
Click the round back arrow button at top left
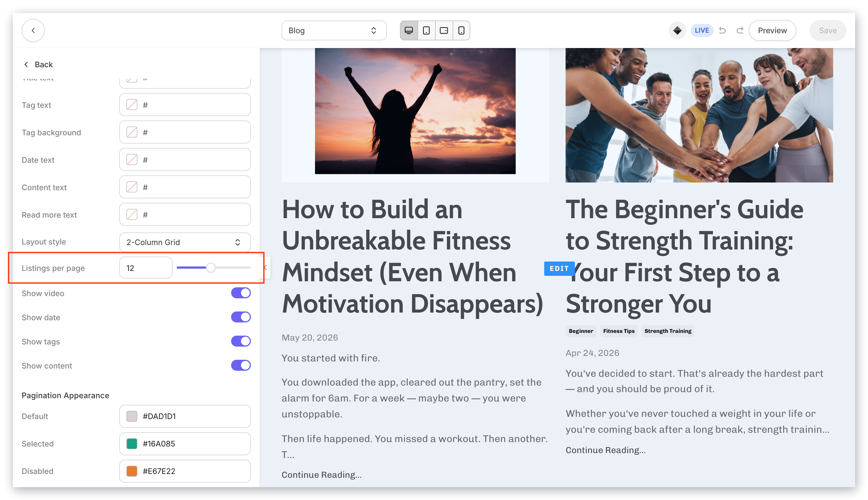tap(33, 30)
